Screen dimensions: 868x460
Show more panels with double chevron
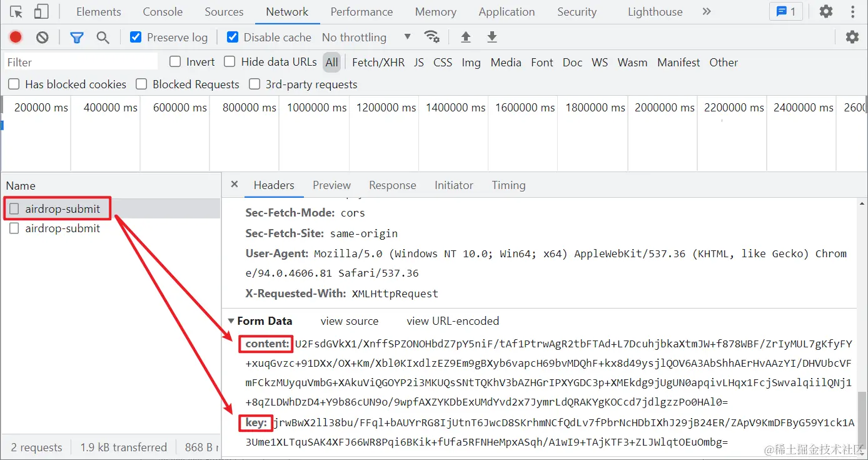click(x=707, y=11)
